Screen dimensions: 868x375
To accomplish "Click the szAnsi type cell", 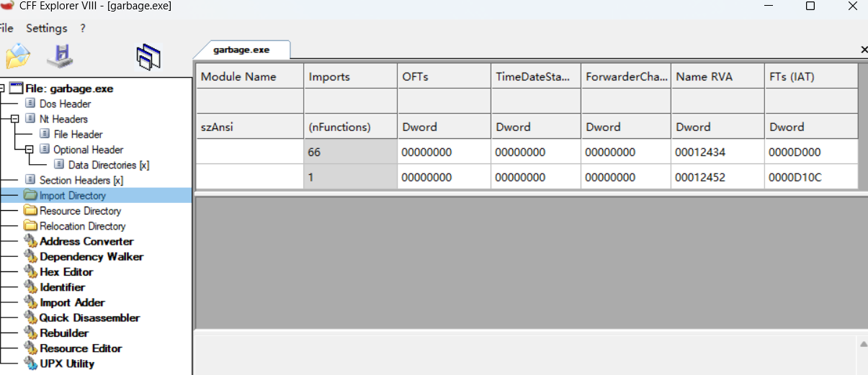I will (x=249, y=127).
